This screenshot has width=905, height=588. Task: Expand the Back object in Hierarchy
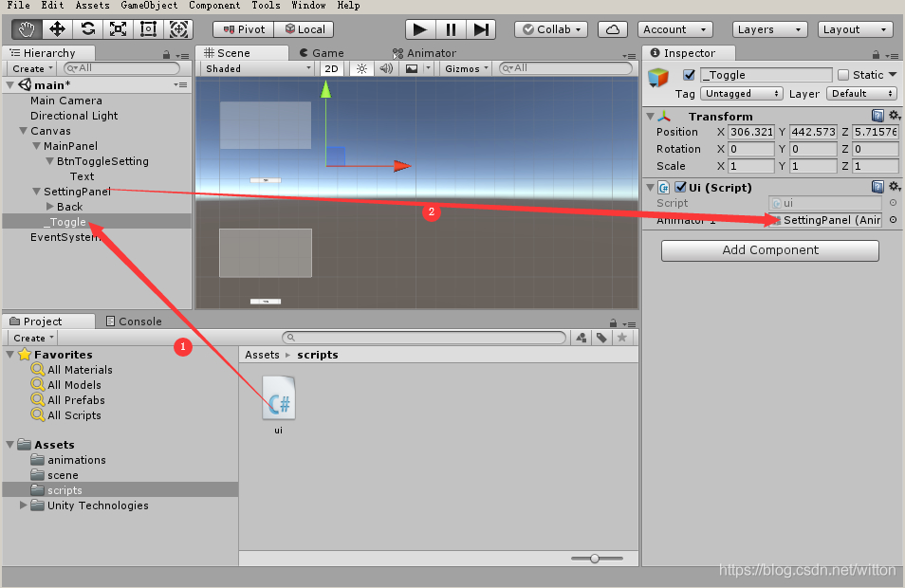[x=50, y=207]
